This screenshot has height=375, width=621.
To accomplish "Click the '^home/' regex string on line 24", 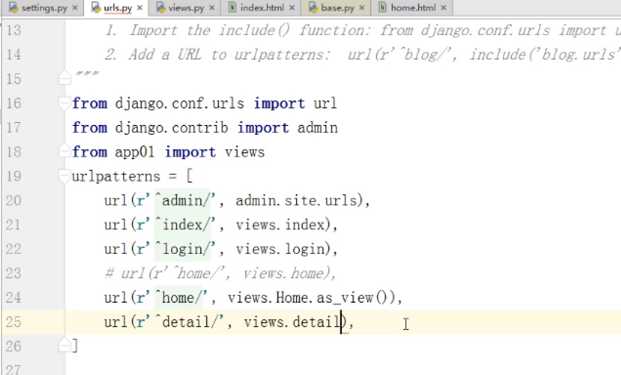I will pyautogui.click(x=178, y=298).
